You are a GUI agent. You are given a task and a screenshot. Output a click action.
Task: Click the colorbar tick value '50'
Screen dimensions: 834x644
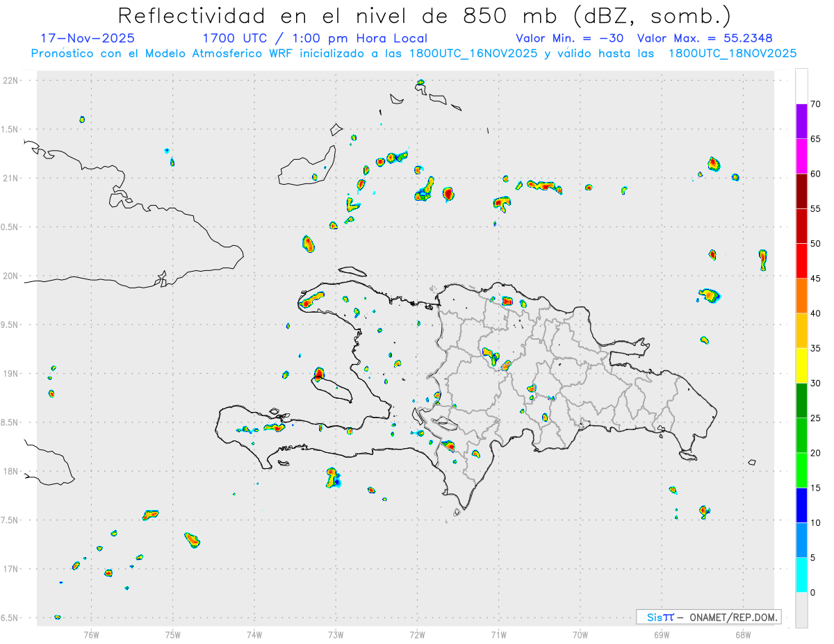point(816,244)
